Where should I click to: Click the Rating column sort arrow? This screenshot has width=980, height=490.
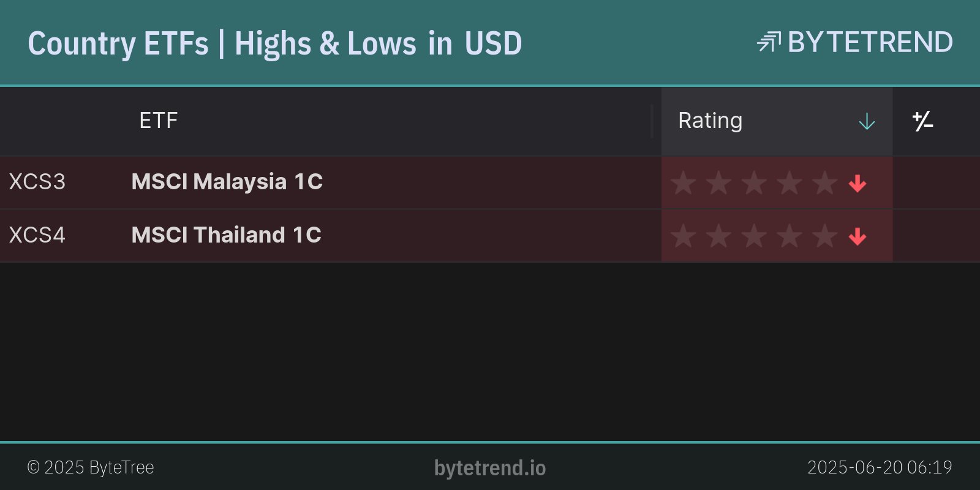(867, 121)
